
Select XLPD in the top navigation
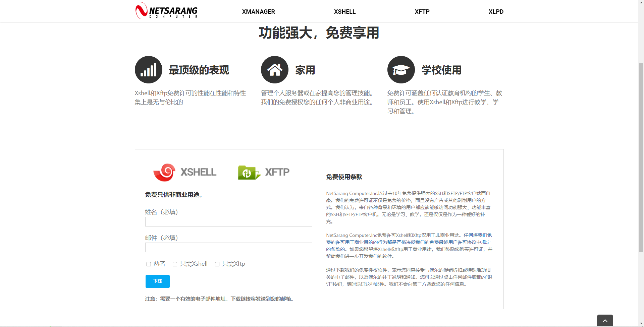point(496,12)
